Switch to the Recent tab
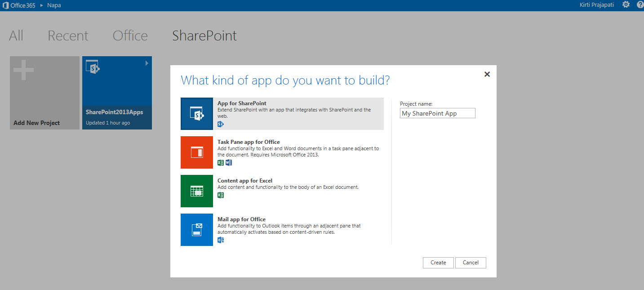This screenshot has height=290, width=644. coord(68,36)
